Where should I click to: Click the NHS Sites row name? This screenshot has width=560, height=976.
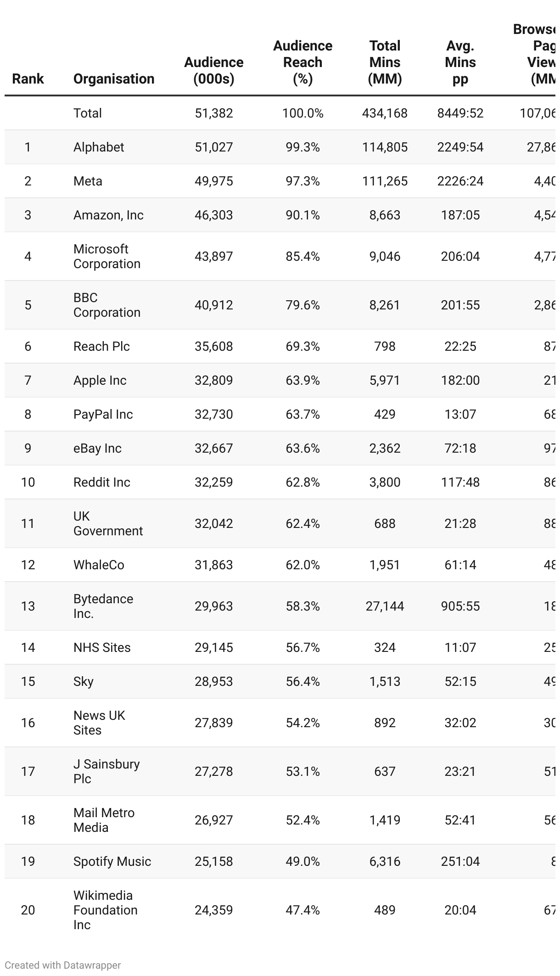click(x=102, y=647)
